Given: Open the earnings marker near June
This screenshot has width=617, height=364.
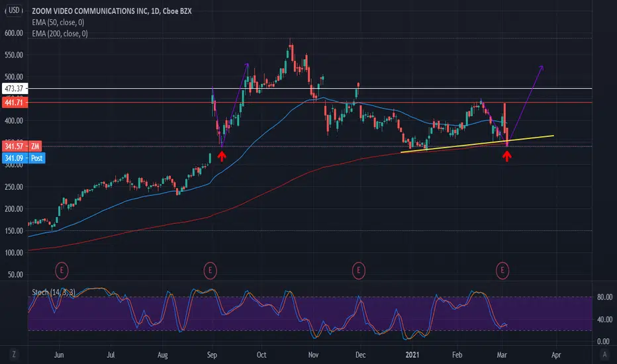Looking at the screenshot, I should 62,270.
